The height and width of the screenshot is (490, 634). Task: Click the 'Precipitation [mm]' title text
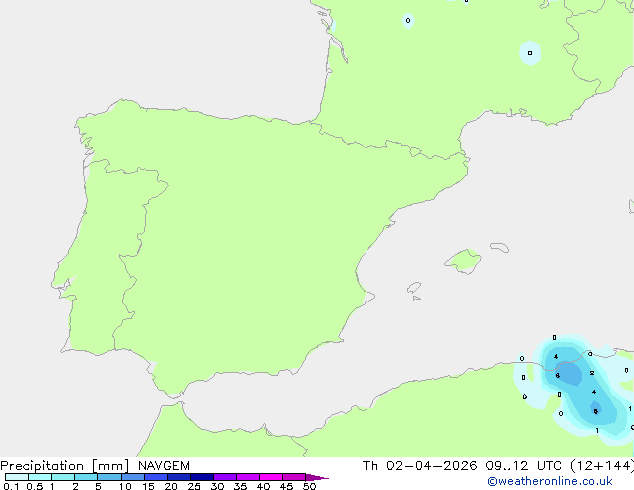tap(64, 466)
